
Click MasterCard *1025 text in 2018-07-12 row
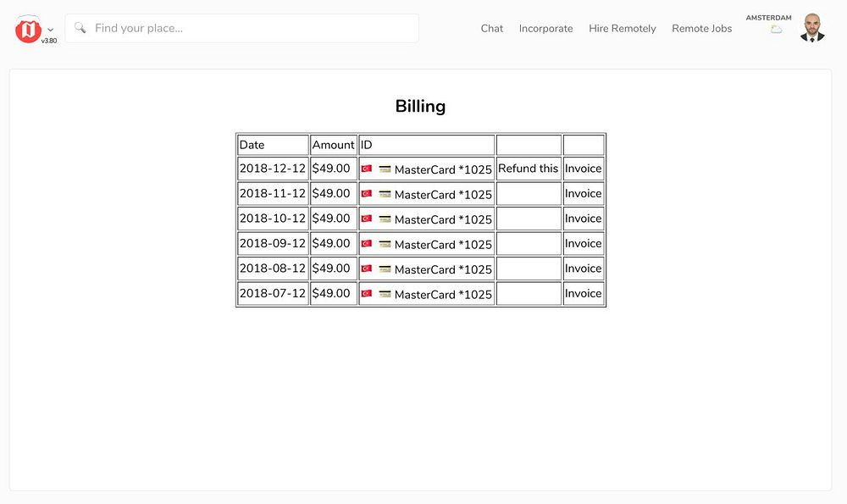[x=443, y=295]
